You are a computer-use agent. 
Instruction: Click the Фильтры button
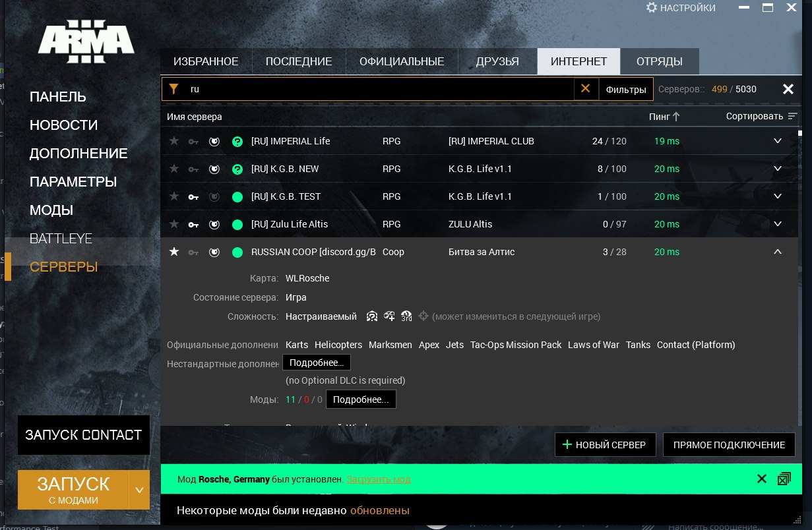(x=626, y=89)
